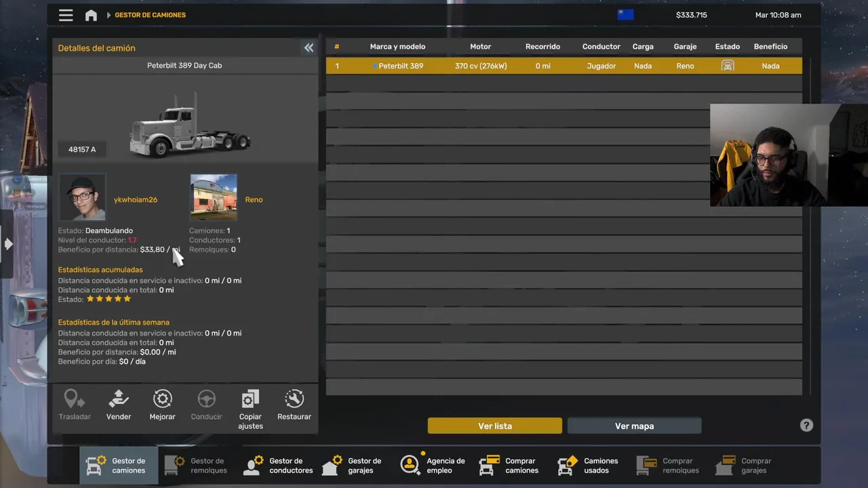This screenshot has height=488, width=868.
Task: Click the country flag icon in top bar
Action: click(x=625, y=15)
